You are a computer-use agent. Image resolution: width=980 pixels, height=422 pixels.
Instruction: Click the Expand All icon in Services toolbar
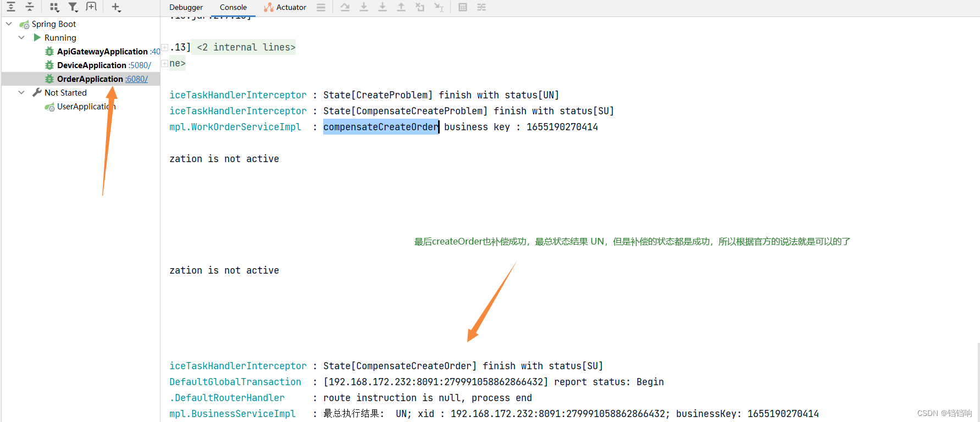11,7
